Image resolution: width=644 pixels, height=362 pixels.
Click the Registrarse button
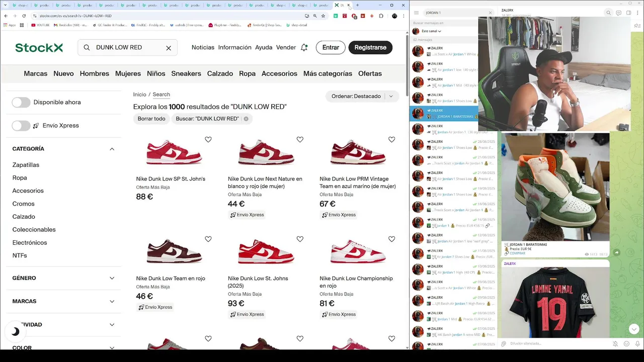click(x=370, y=47)
